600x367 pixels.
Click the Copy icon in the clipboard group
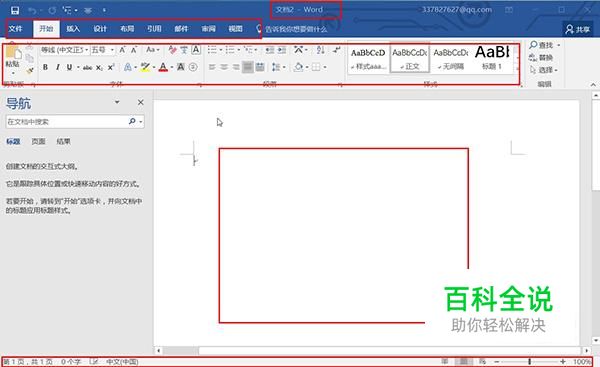point(30,58)
